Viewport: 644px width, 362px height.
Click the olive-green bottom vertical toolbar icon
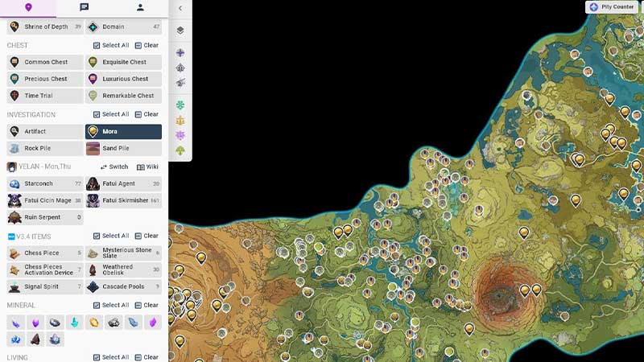180,150
